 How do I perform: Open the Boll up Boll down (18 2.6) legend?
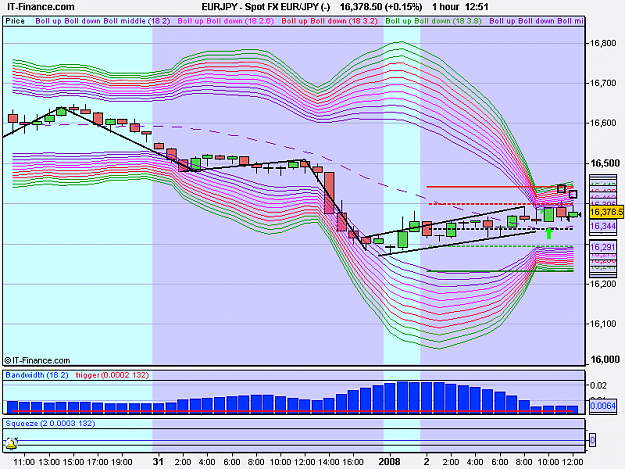click(226, 21)
